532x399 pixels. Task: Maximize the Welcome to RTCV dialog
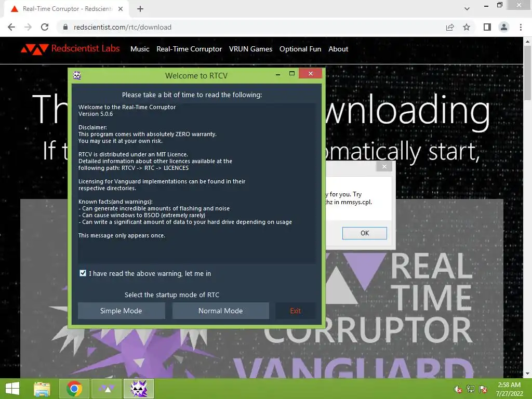click(x=292, y=74)
